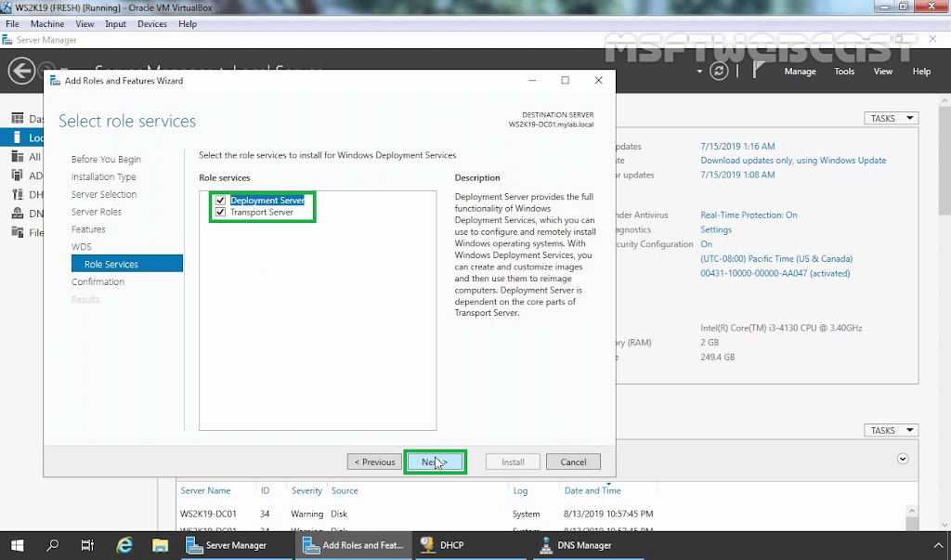Jump to Before You Begin wizard step
Image resolution: width=951 pixels, height=560 pixels.
tap(106, 159)
